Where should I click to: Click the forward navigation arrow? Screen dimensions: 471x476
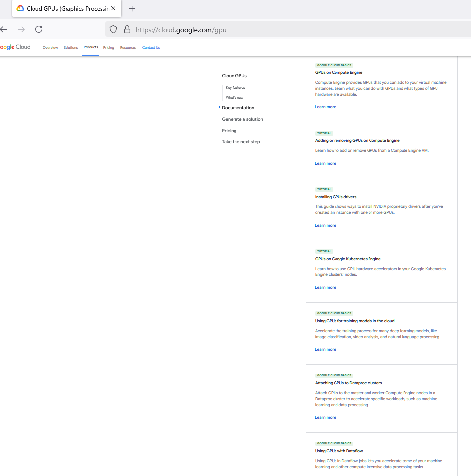21,29
